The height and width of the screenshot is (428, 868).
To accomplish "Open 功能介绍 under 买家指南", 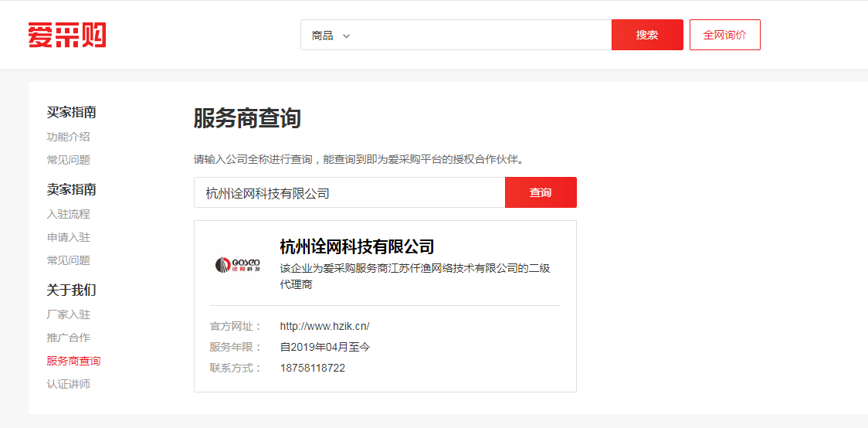I will [68, 137].
